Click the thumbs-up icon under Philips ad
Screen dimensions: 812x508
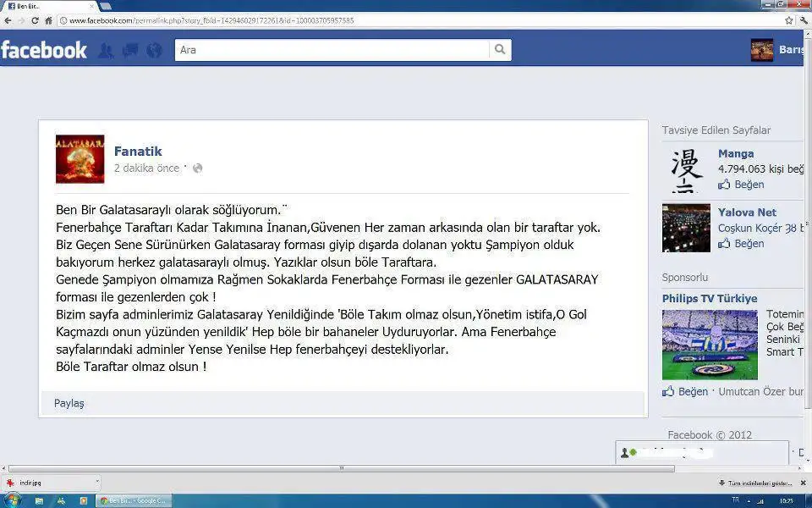pyautogui.click(x=668, y=391)
